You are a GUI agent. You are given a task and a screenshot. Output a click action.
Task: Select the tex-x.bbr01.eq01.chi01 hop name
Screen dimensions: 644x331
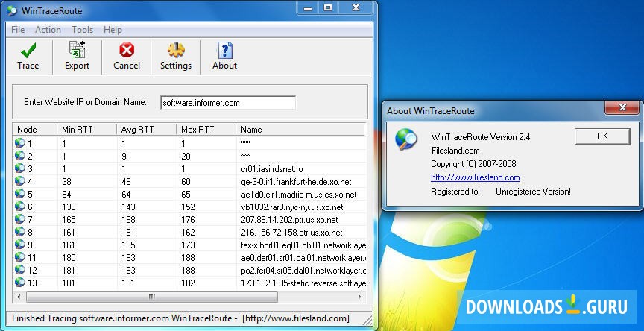coord(303,245)
